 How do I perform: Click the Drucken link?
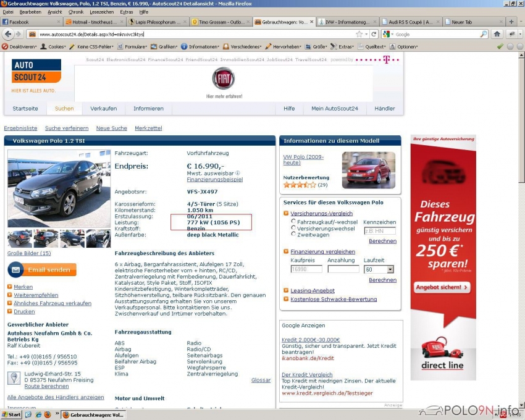(24, 311)
